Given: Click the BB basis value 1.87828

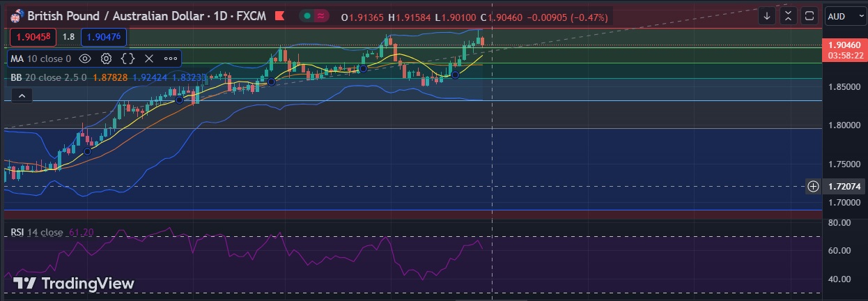Looking at the screenshot, I should pyautogui.click(x=109, y=78).
